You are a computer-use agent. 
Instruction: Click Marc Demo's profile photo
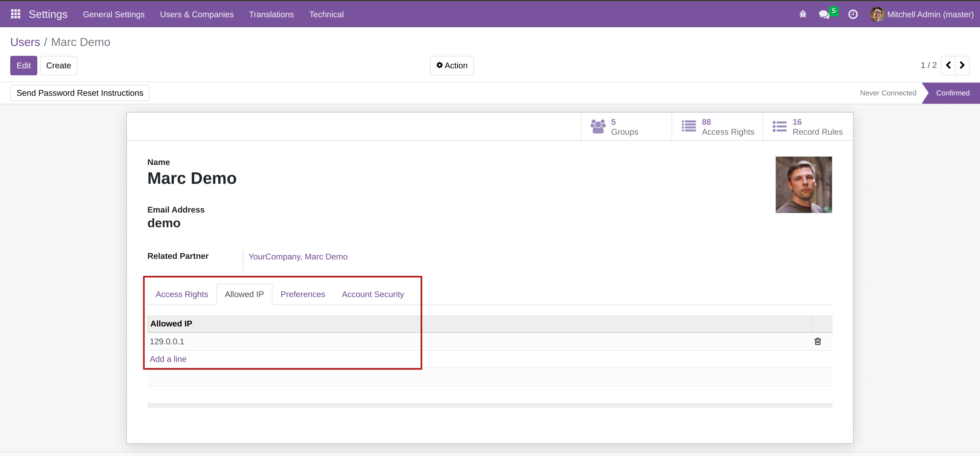point(804,185)
